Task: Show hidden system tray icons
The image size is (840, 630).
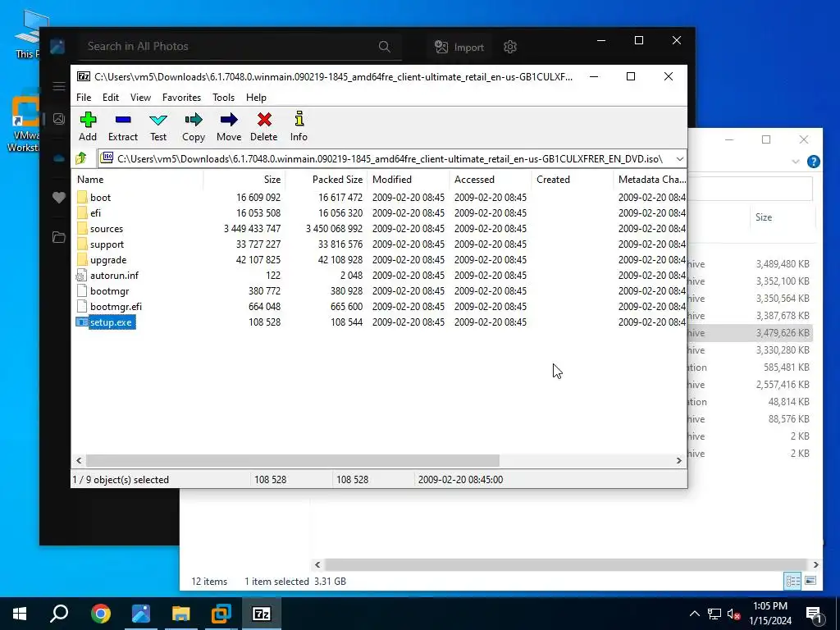Action: coord(694,614)
